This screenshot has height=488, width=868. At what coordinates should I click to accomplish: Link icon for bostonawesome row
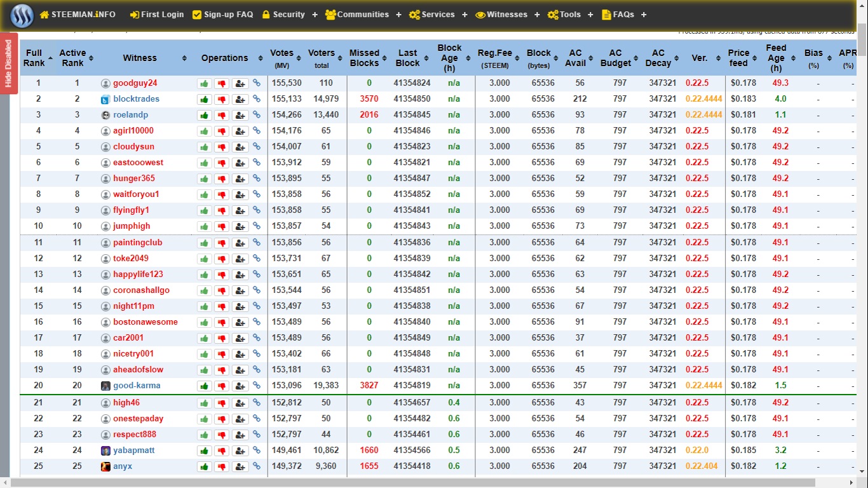click(257, 322)
